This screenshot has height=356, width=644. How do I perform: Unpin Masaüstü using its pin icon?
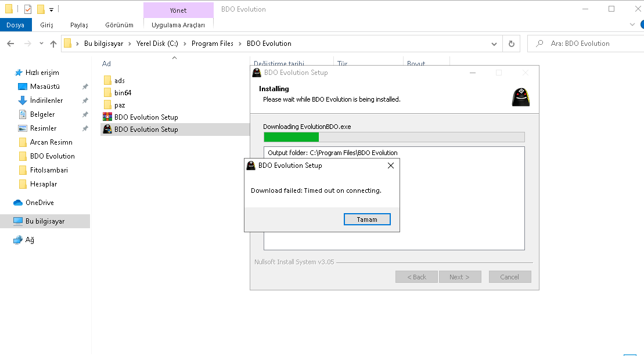click(x=85, y=87)
